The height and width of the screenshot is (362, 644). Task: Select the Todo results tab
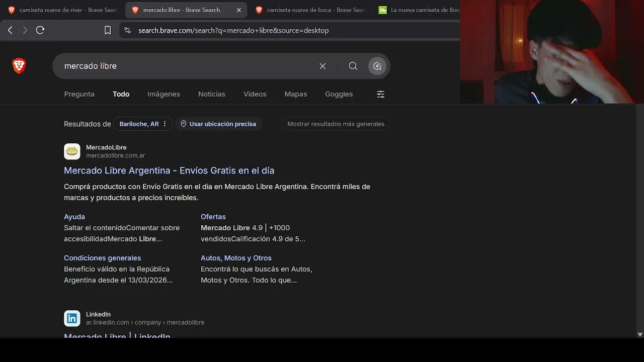point(121,94)
